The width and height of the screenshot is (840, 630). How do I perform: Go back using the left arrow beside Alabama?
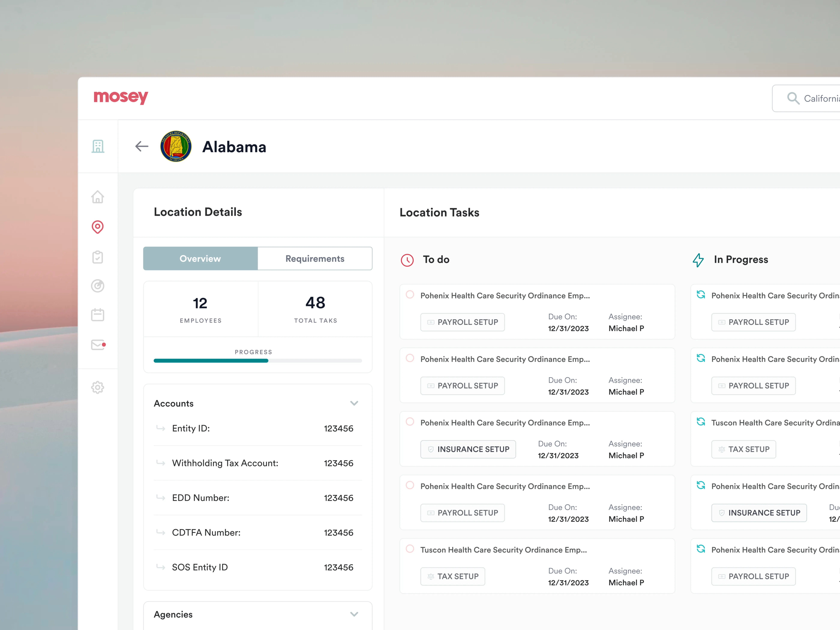[142, 146]
